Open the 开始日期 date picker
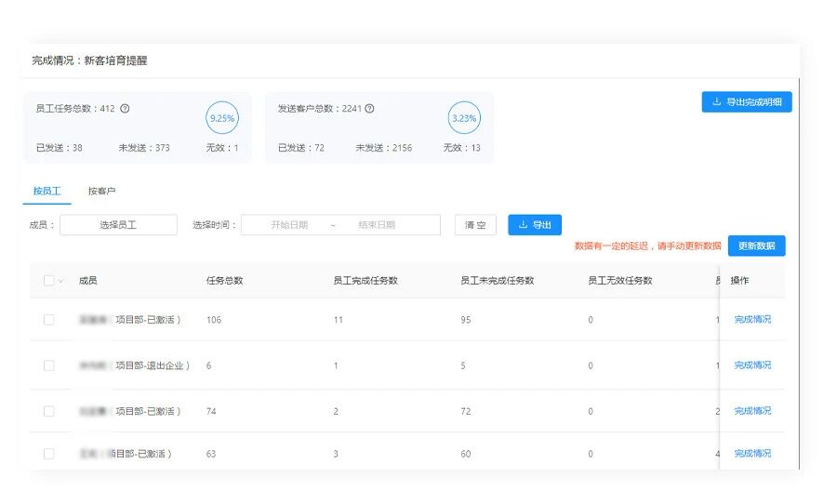This screenshot has width=837, height=504. coord(289,225)
